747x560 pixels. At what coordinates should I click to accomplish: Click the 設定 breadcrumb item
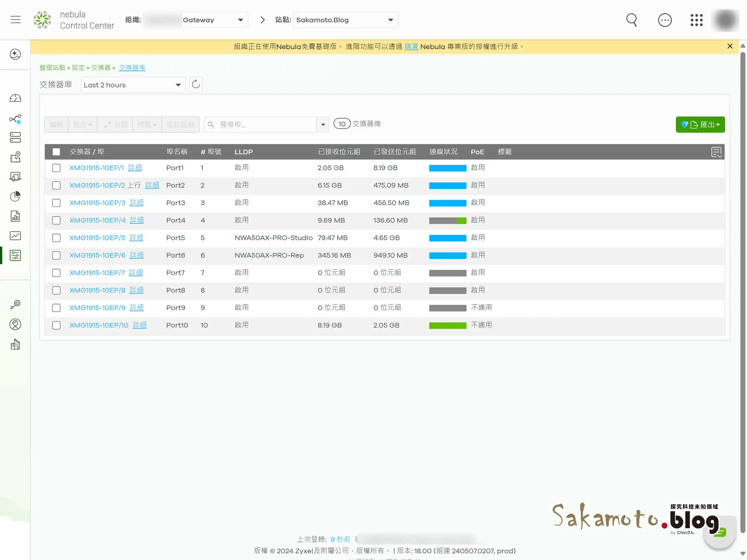pyautogui.click(x=78, y=67)
